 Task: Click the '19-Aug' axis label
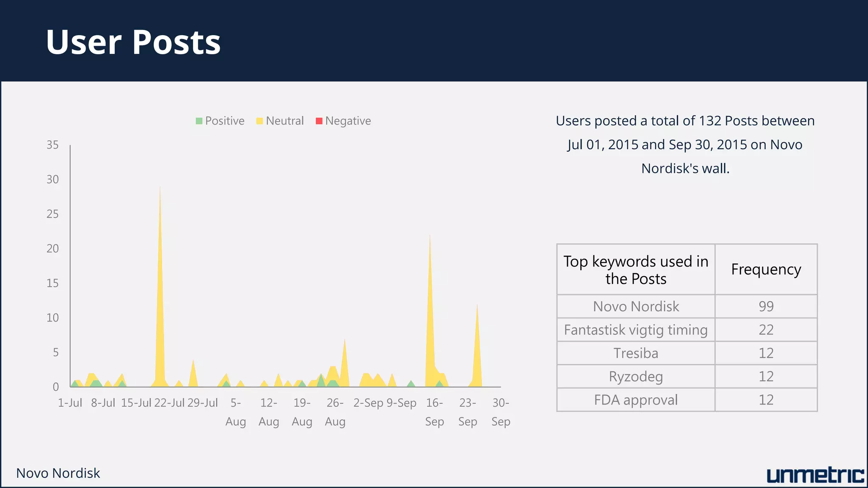coord(302,412)
